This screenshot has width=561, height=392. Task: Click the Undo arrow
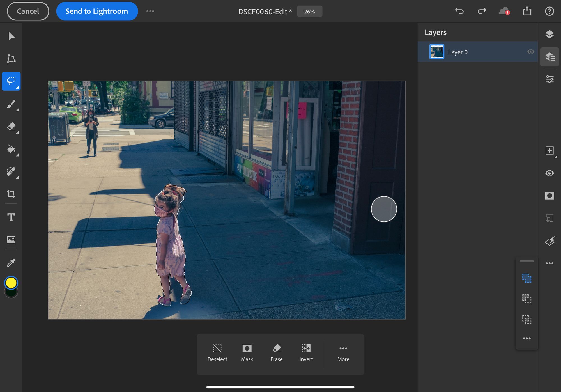pyautogui.click(x=459, y=11)
